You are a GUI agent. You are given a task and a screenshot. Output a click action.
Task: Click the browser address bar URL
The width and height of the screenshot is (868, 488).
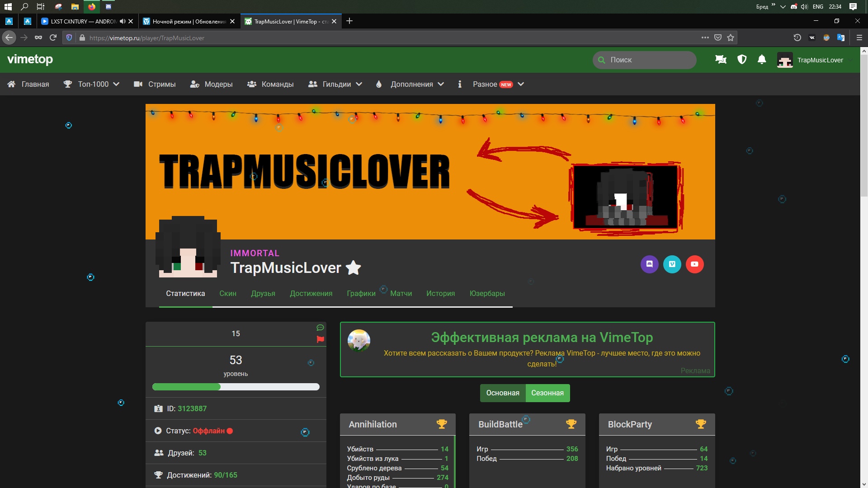click(x=147, y=38)
